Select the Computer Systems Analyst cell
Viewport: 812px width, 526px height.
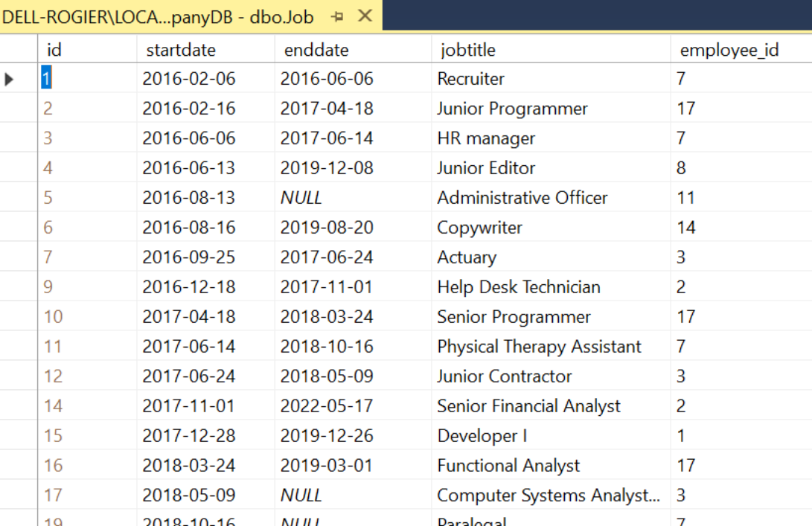click(548, 495)
